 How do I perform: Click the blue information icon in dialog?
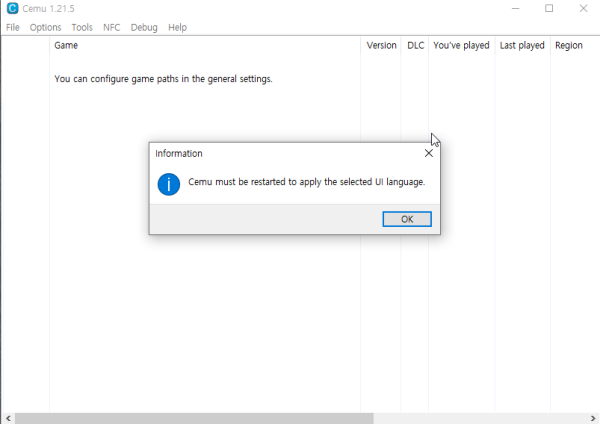pyautogui.click(x=170, y=184)
